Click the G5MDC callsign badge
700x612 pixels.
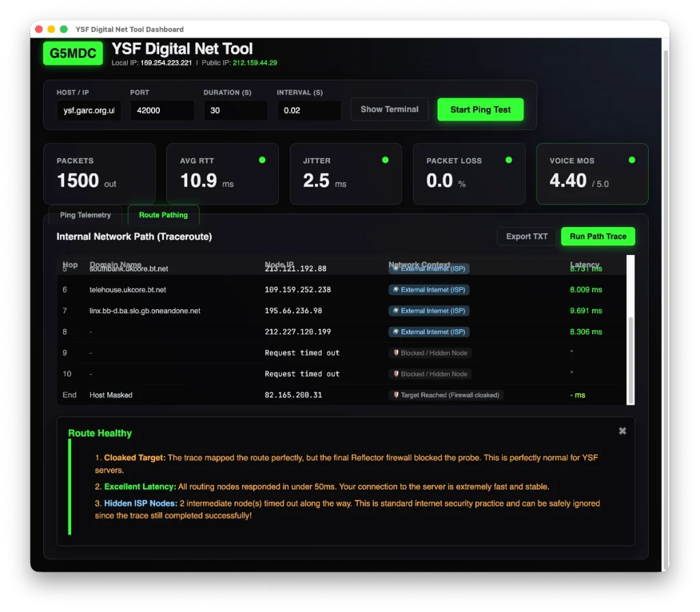pos(72,53)
